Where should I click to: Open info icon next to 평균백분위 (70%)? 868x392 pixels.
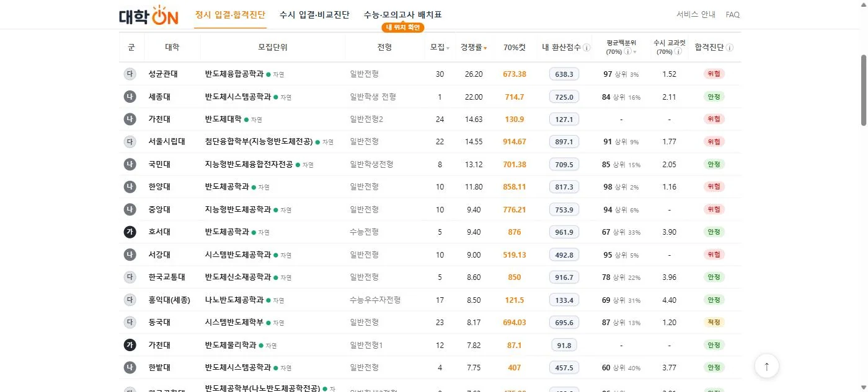[627, 52]
